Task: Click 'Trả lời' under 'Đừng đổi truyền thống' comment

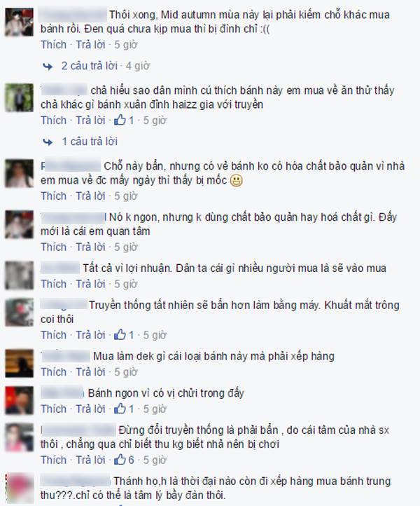Action: [x=90, y=460]
